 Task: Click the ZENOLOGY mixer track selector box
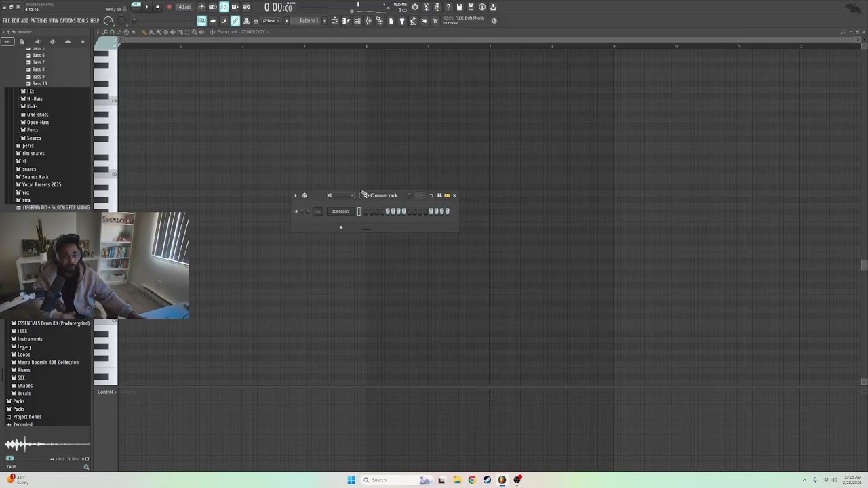coord(318,211)
